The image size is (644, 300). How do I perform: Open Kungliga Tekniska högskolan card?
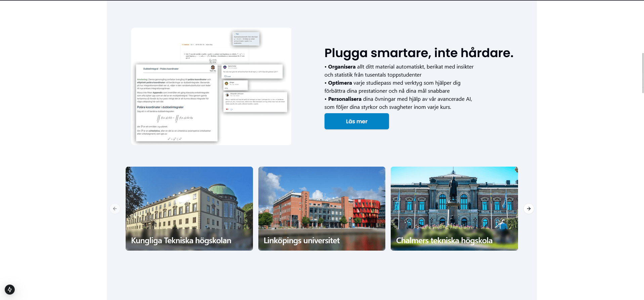pos(189,209)
